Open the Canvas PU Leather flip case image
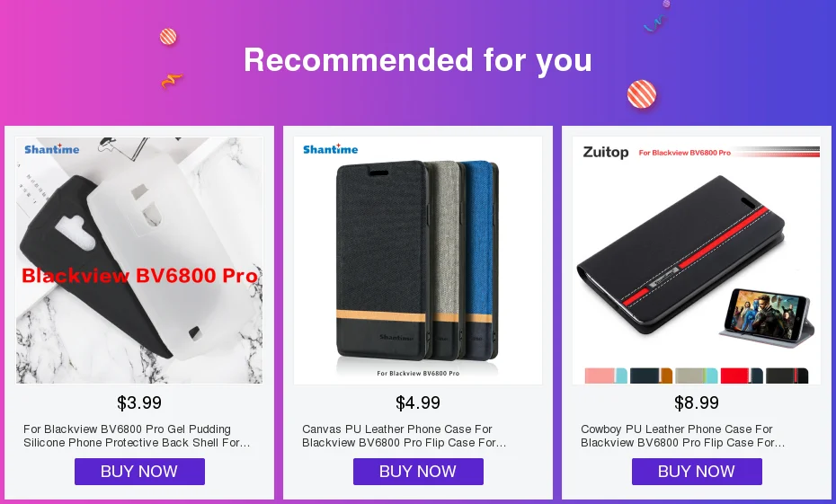This screenshot has width=836, height=504. [x=418, y=260]
